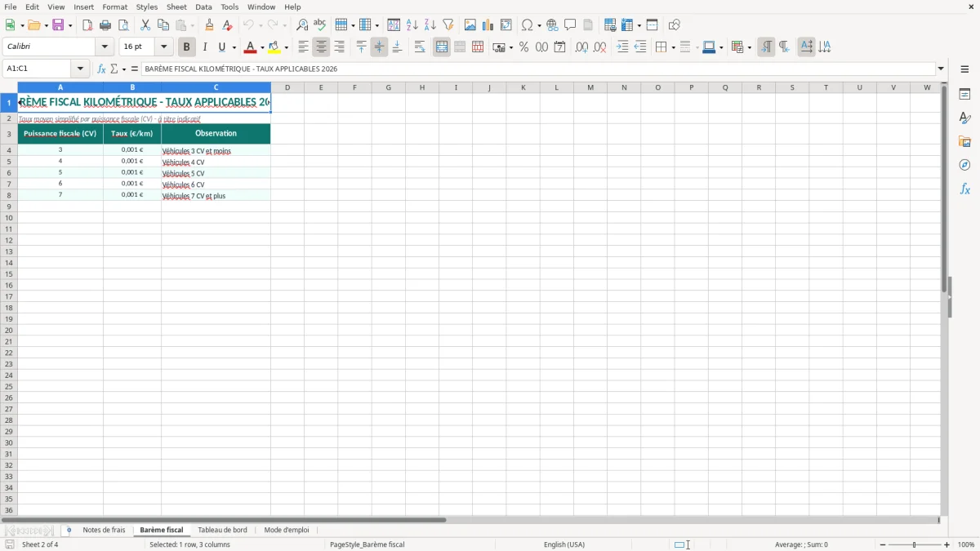Delete a decimal place
The image size is (980, 551).
click(x=600, y=47)
